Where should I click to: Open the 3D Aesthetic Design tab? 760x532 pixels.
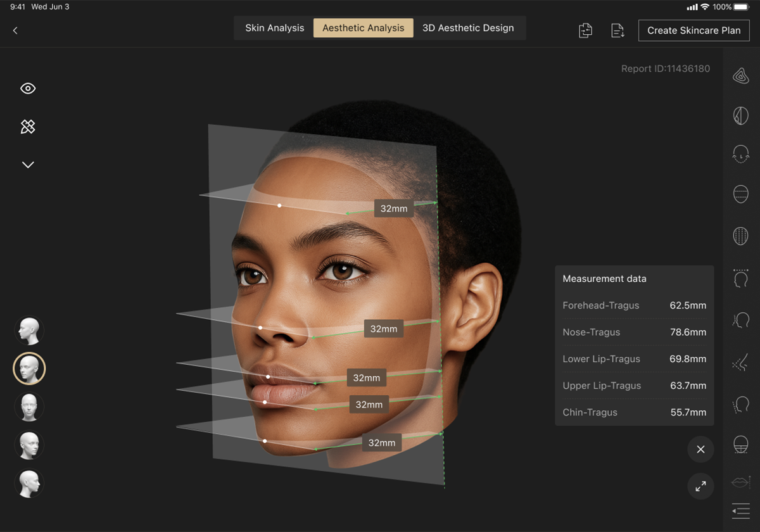[468, 28]
